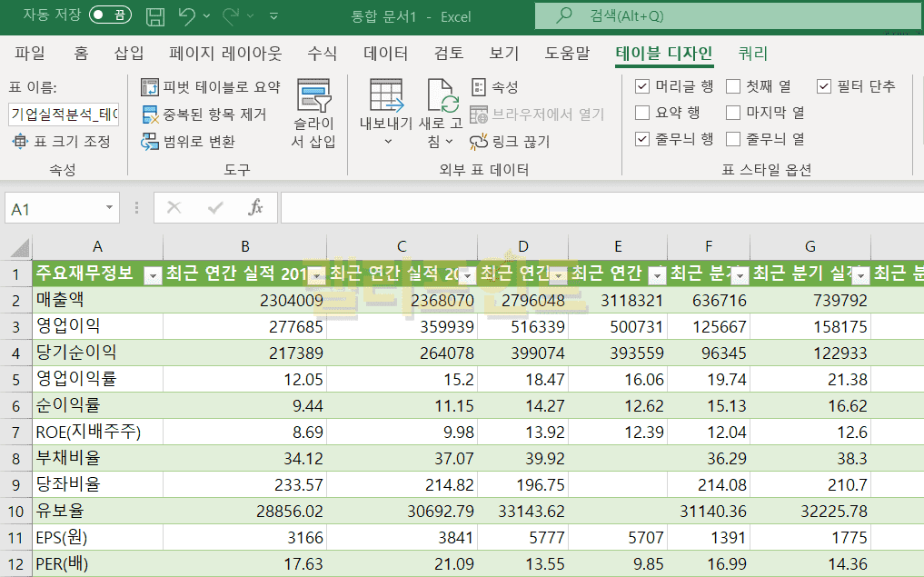This screenshot has width=924, height=577.
Task: Uncheck the Header Row checkbox
Action: pos(642,86)
